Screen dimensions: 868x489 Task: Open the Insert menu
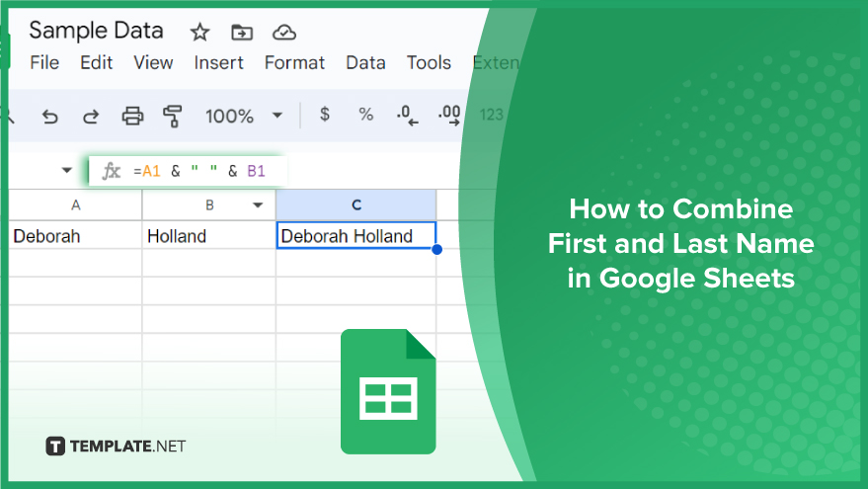pyautogui.click(x=218, y=62)
